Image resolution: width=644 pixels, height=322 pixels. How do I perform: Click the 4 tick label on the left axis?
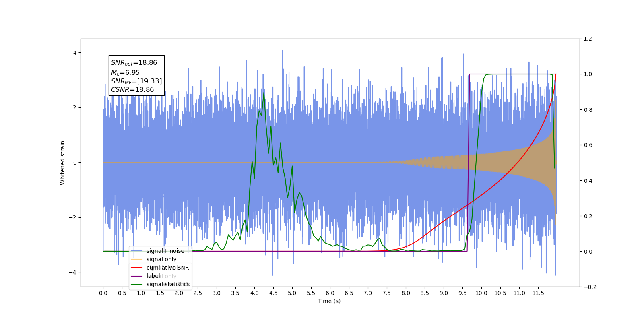(75, 53)
